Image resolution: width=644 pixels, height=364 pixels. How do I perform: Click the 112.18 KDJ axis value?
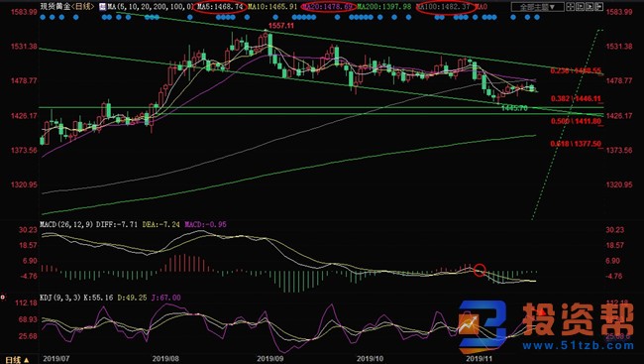pos(27,303)
